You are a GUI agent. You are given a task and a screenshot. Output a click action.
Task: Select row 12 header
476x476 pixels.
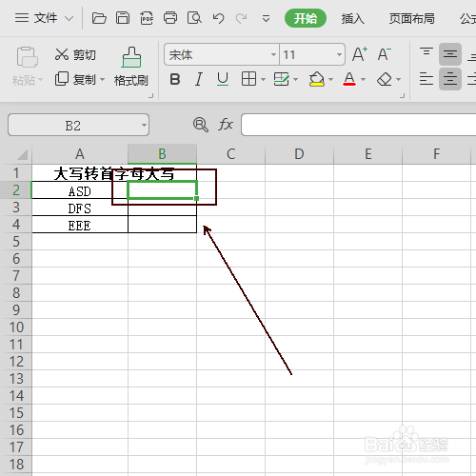[16, 362]
